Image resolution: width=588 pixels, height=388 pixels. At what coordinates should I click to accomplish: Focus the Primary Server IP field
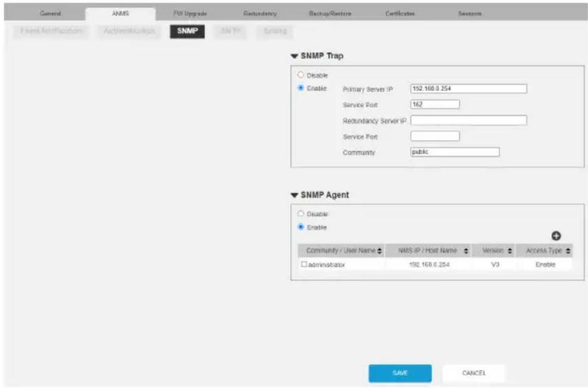pyautogui.click(x=468, y=89)
